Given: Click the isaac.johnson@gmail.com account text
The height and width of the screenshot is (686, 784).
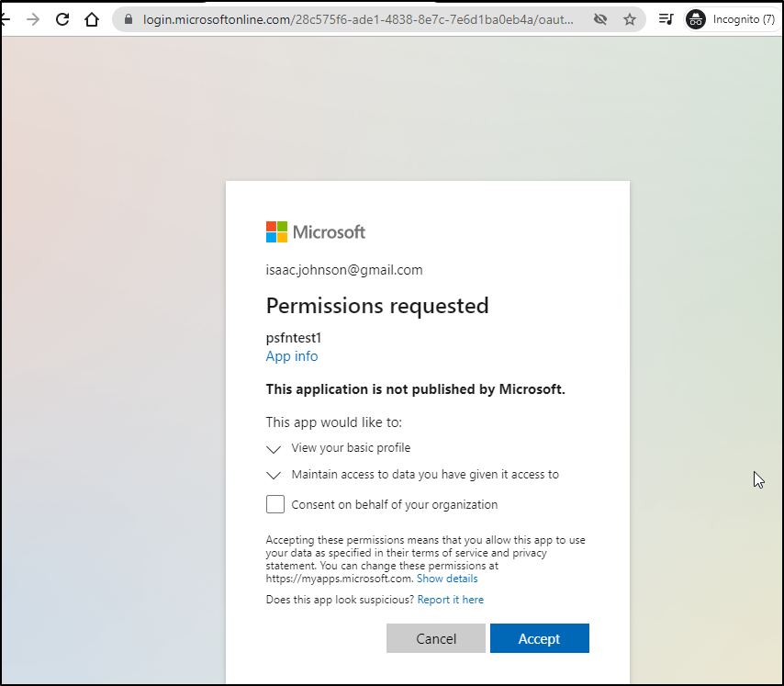Looking at the screenshot, I should [x=344, y=270].
